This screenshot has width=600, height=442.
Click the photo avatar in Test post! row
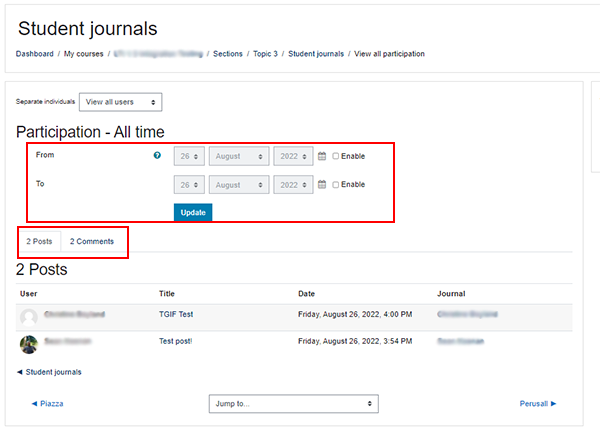point(29,344)
